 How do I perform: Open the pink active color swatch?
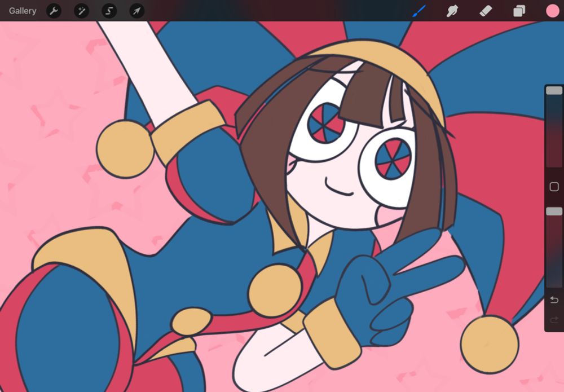tap(553, 11)
